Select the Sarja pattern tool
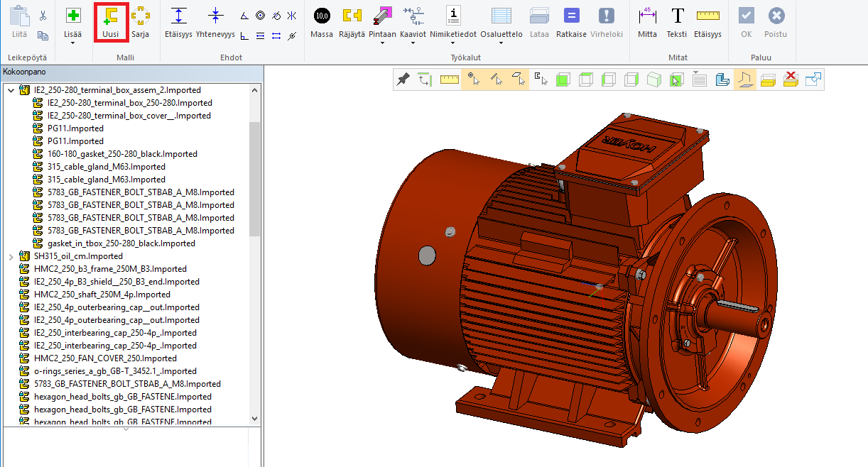The width and height of the screenshot is (868, 467). (140, 17)
